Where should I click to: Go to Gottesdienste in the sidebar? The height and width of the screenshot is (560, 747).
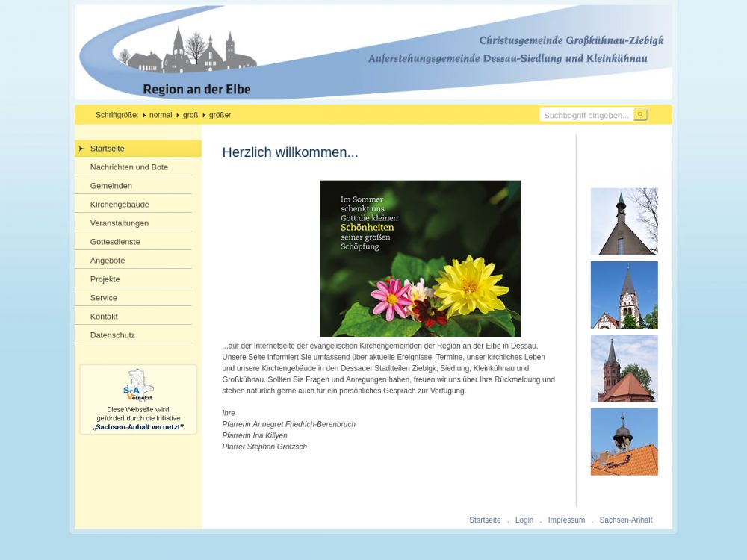click(x=115, y=242)
